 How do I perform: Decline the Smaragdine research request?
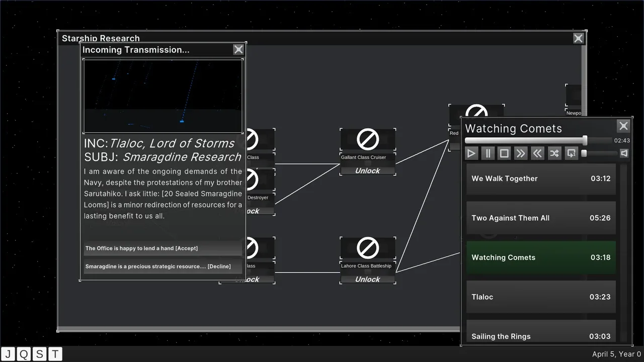coord(163,266)
